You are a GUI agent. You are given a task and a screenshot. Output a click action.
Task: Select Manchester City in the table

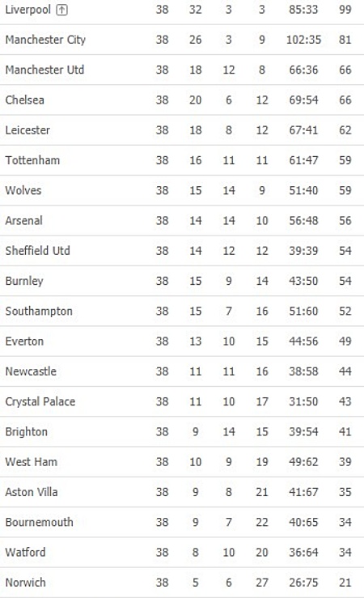tap(45, 40)
